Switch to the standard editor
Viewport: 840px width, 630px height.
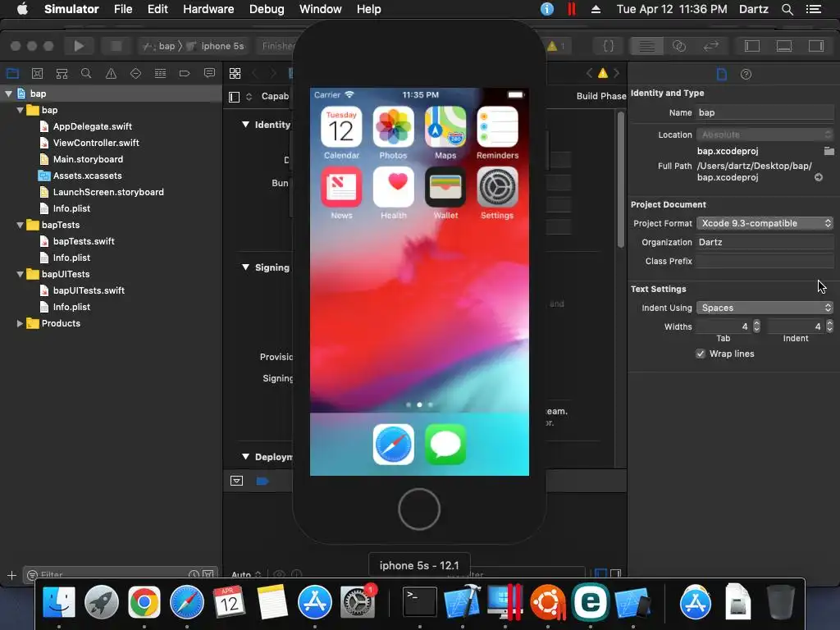pyautogui.click(x=646, y=46)
